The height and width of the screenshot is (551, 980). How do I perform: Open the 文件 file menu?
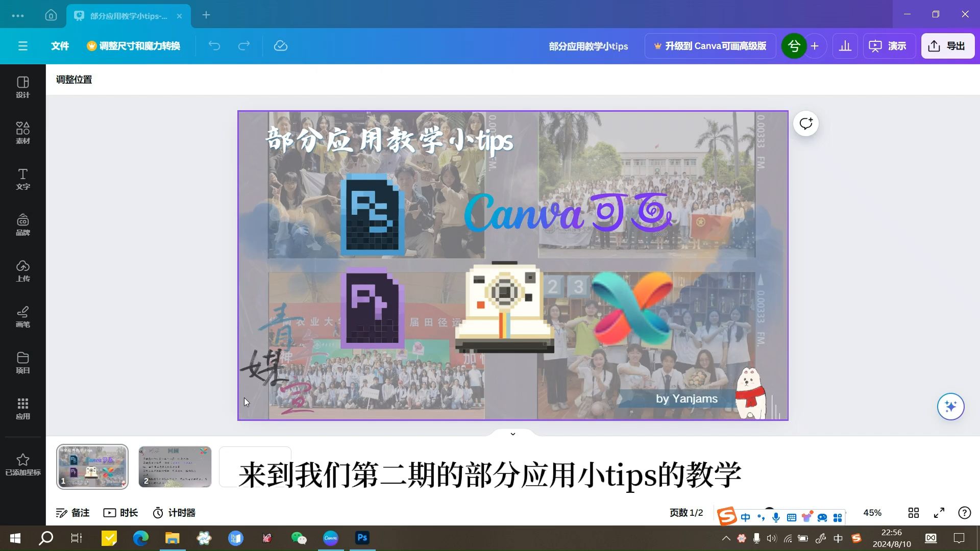pyautogui.click(x=60, y=46)
